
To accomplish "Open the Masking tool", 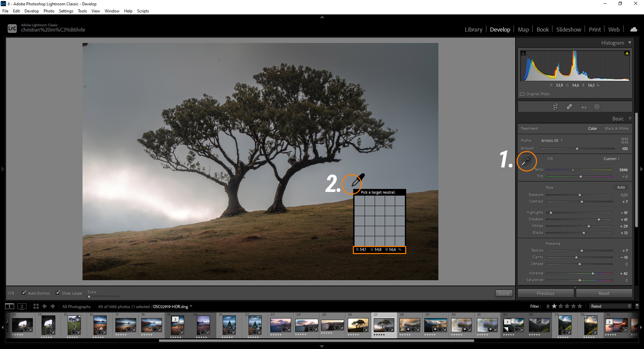I will [597, 106].
